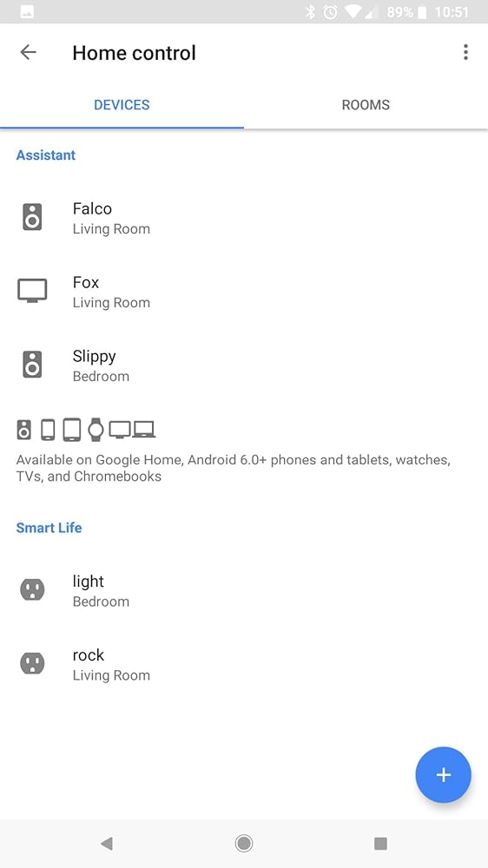Viewport: 488px width, 868px height.
Task: Tap the rock outlet plug icon
Action: click(32, 663)
